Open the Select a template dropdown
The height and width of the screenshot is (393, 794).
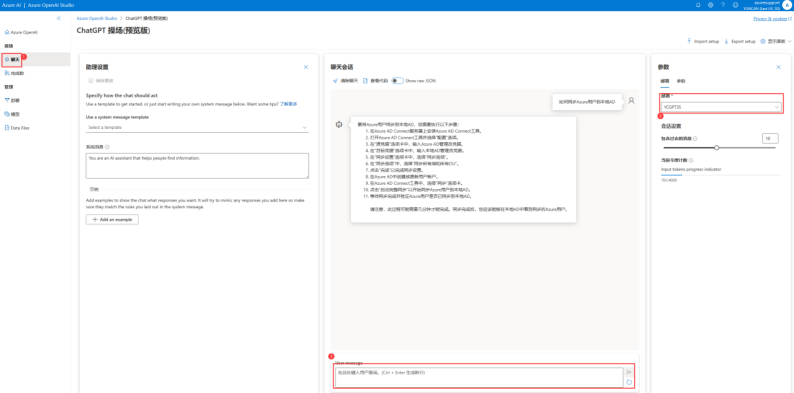197,127
